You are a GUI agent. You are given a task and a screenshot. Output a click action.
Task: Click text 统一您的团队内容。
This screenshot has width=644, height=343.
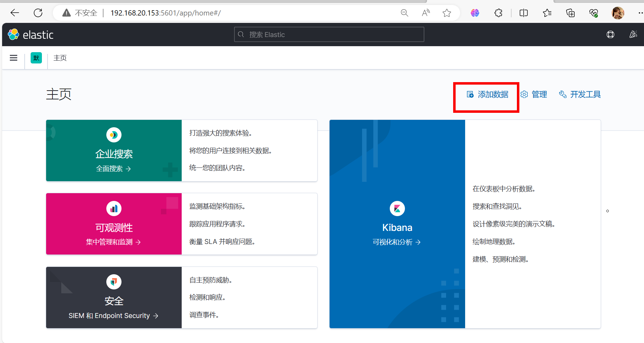[217, 168]
